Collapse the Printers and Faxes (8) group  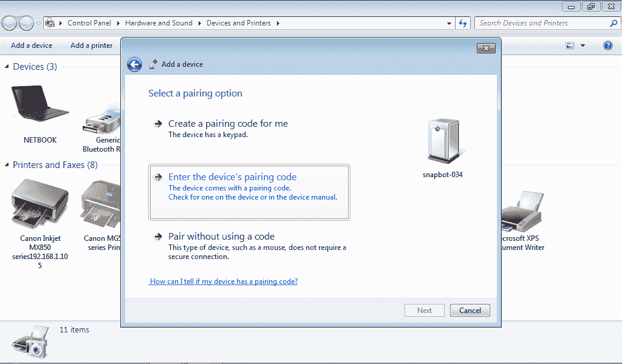pyautogui.click(x=7, y=165)
